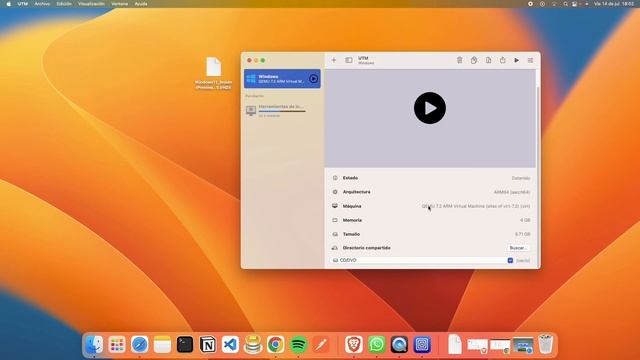Open blank document icon in Dock
This screenshot has height=360, width=640.
pos(454,345)
